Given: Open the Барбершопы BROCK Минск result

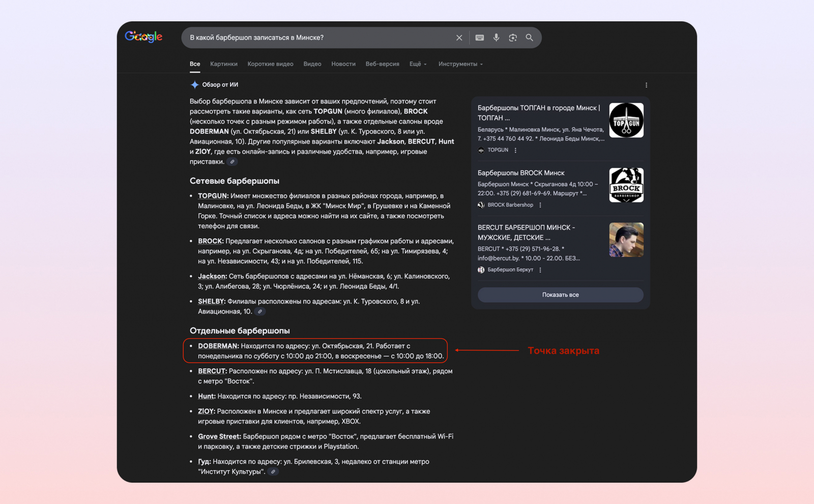Looking at the screenshot, I should click(521, 173).
